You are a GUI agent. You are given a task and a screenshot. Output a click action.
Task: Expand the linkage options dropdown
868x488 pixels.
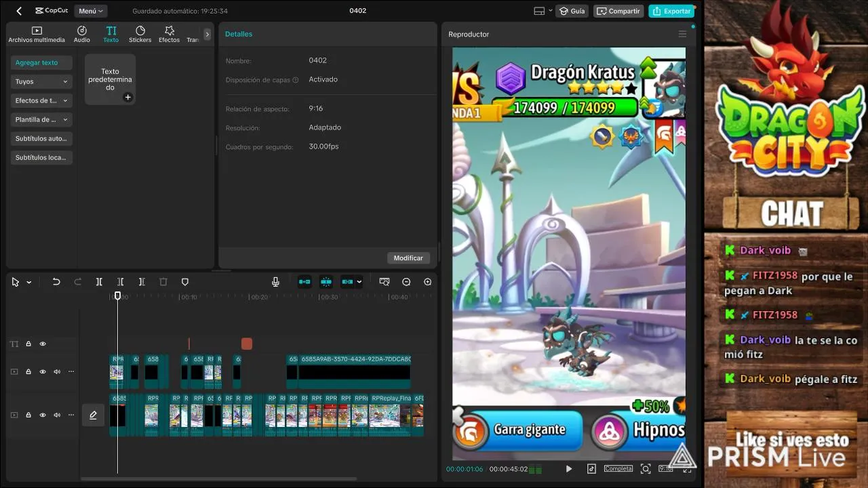click(x=359, y=282)
